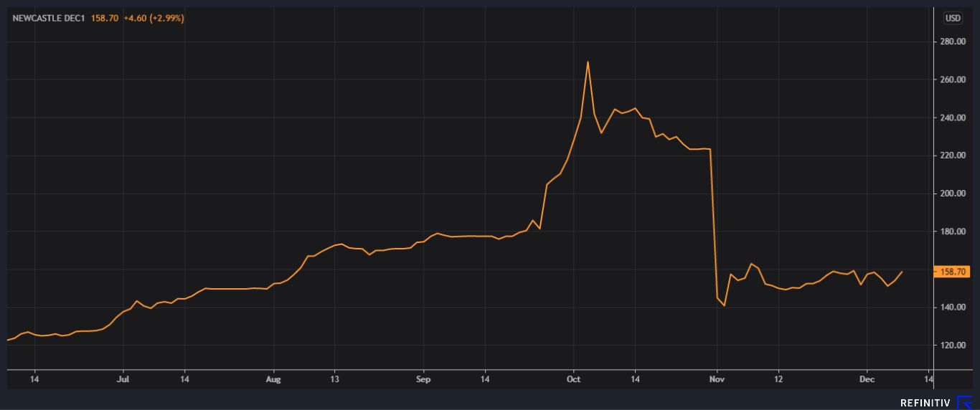This screenshot has height=410, width=980.
Task: Click the NEWCASTLE DEC1 symbol label
Action: tap(47, 18)
